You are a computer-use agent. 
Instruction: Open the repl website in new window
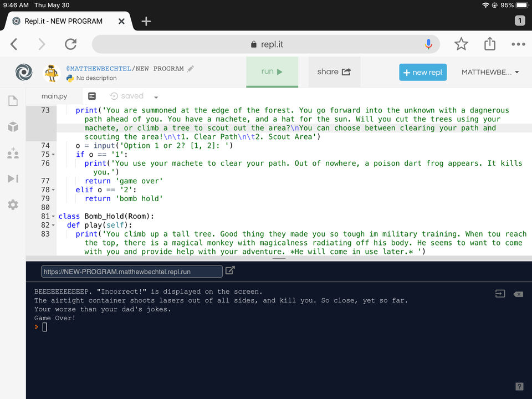(x=230, y=270)
